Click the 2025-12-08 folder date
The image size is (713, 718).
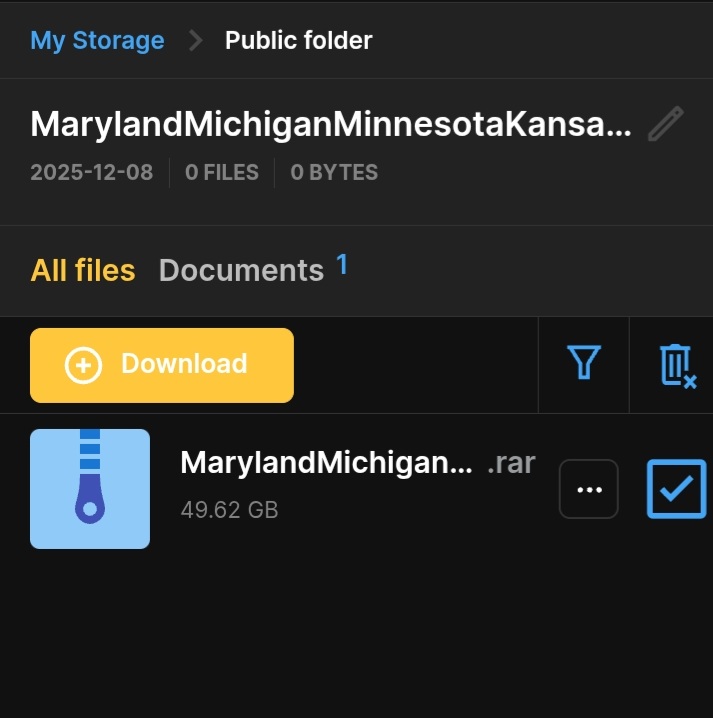click(x=92, y=172)
